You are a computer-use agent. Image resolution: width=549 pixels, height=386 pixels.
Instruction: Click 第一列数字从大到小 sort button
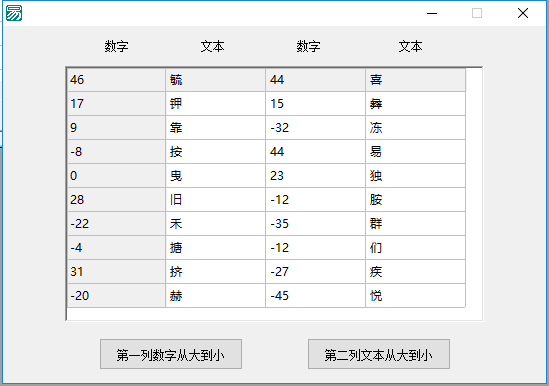point(171,354)
